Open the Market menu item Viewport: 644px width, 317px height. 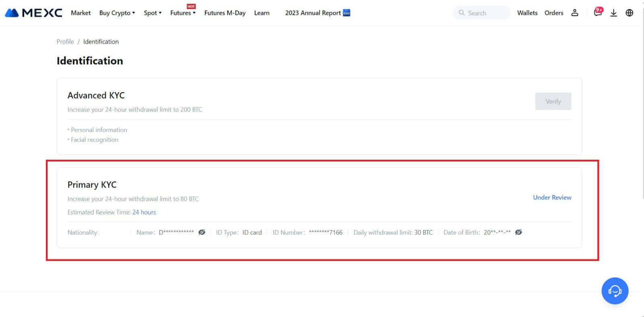pyautogui.click(x=80, y=13)
